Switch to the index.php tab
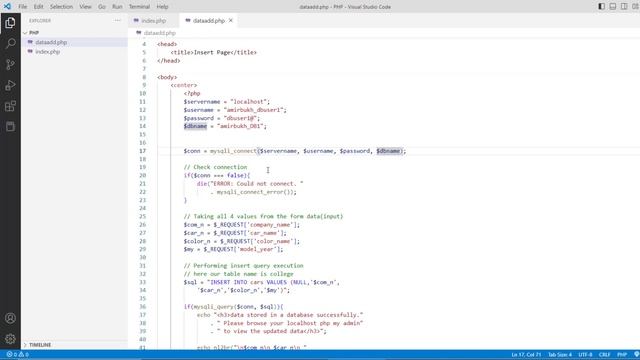The height and width of the screenshot is (360, 640). (153, 20)
